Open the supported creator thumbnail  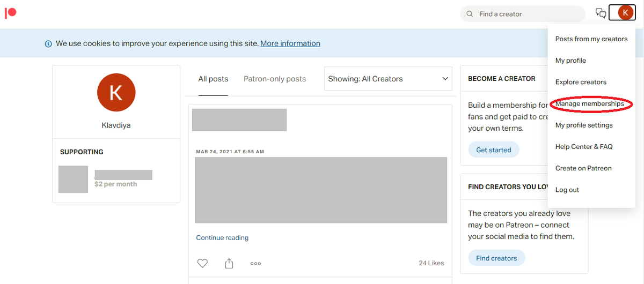tap(73, 179)
